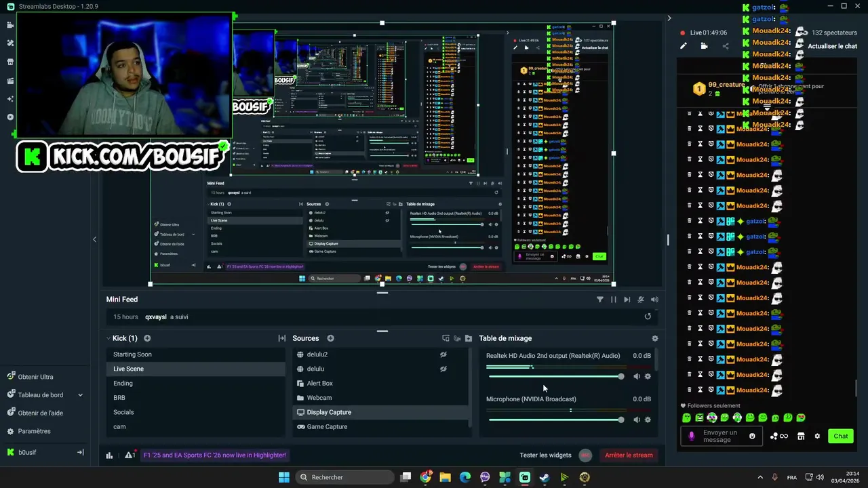This screenshot has width=868, height=488.
Task: Collapse the left editor panel arrow
Action: (x=94, y=239)
